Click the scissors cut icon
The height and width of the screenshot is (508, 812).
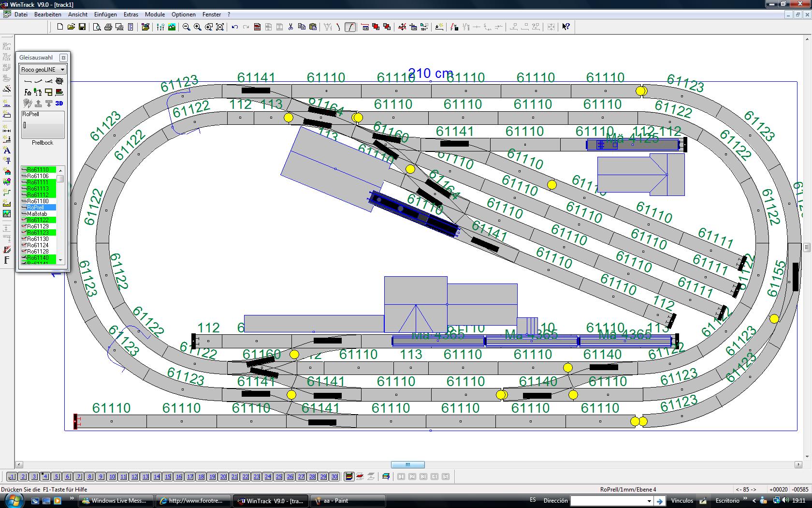[x=290, y=27]
